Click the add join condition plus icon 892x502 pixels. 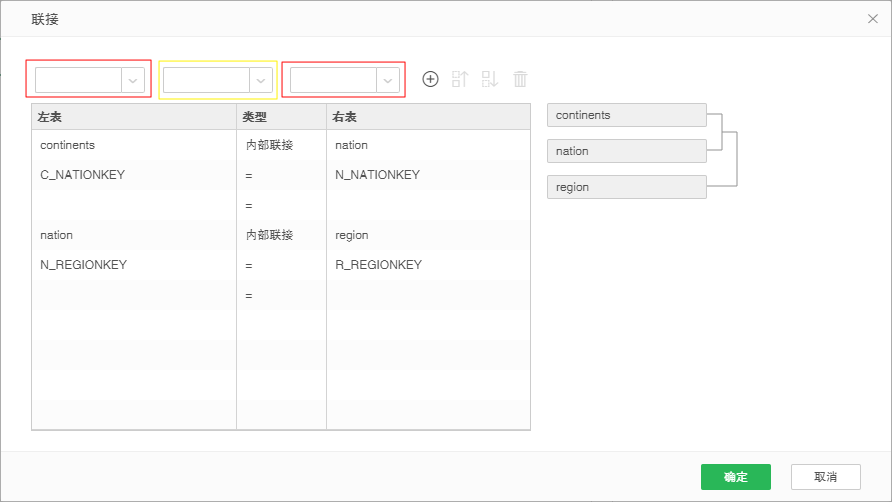pyautogui.click(x=431, y=79)
